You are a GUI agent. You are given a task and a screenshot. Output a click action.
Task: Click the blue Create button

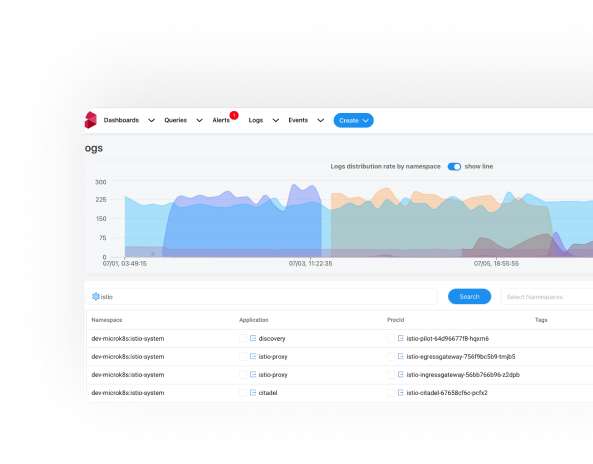tap(354, 120)
